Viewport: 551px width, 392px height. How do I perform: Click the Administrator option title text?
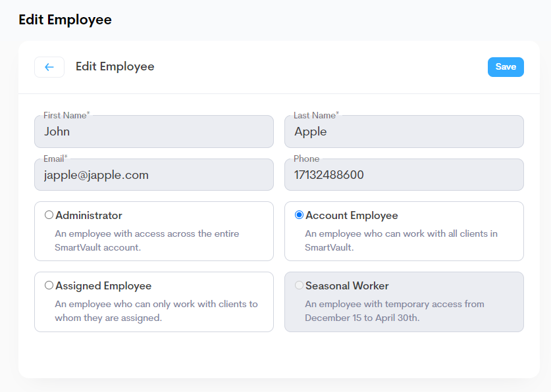pos(89,216)
